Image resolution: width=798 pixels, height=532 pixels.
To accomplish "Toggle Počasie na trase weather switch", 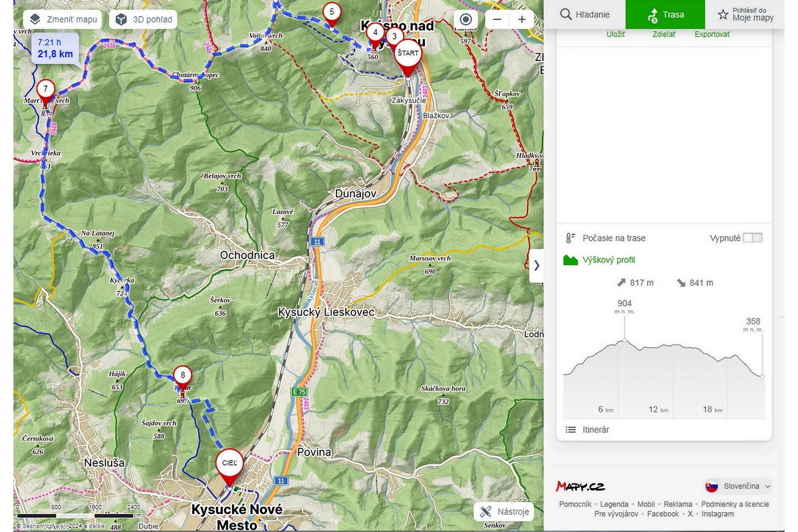I will tap(753, 238).
